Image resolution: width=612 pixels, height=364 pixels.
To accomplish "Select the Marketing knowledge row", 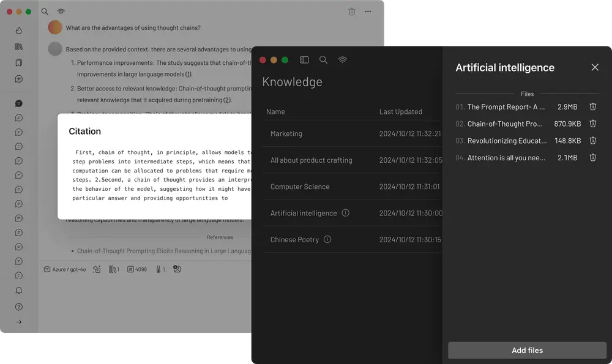I will (286, 133).
